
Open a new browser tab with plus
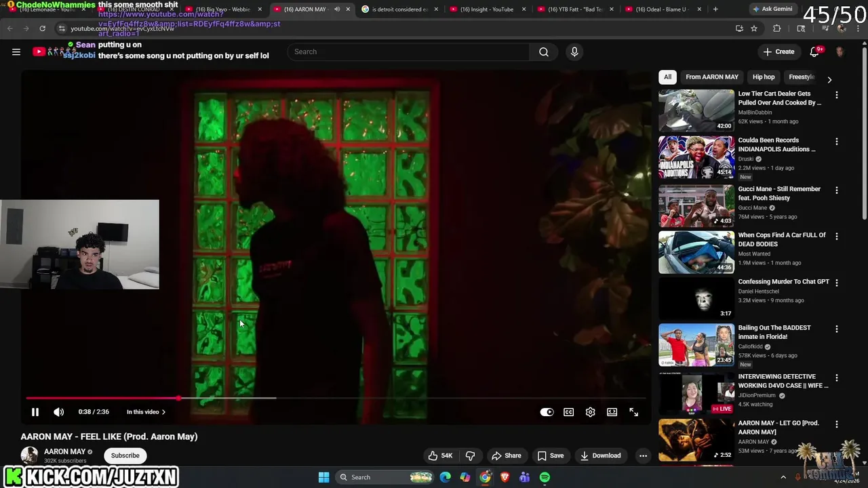(715, 9)
